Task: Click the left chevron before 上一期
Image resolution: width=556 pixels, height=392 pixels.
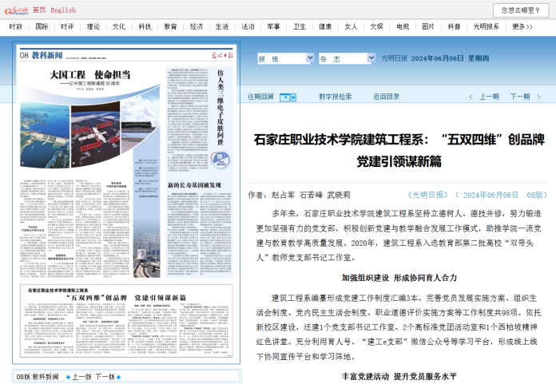Action: 471,97
